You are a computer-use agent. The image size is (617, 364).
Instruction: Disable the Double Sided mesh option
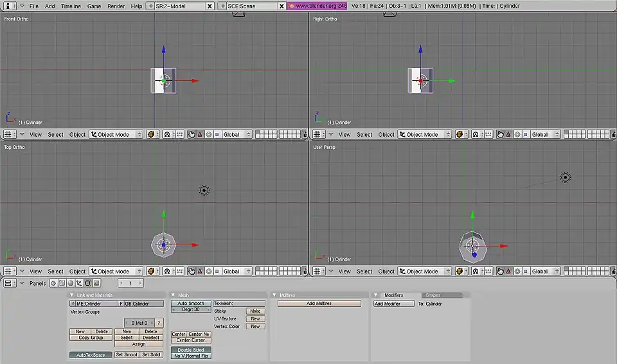(191, 349)
